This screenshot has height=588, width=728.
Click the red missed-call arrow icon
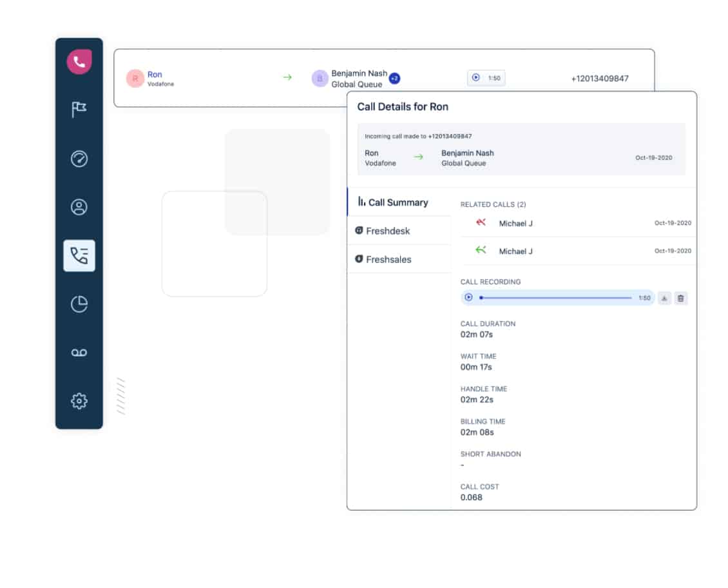click(481, 222)
